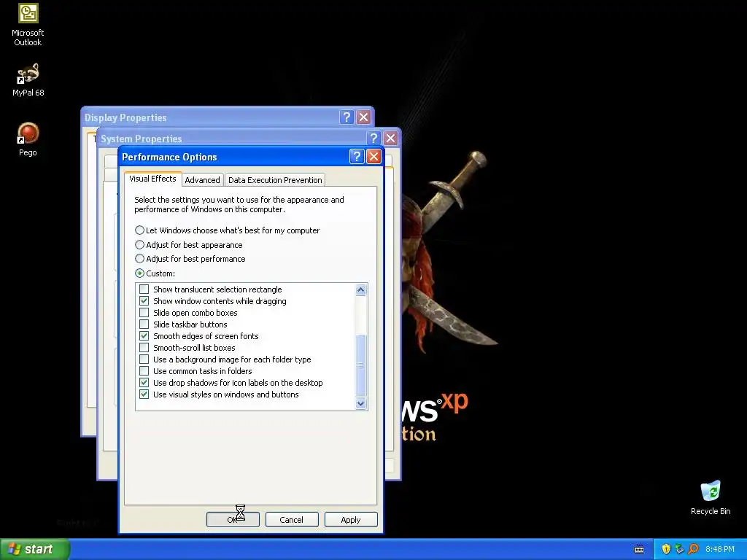Image resolution: width=747 pixels, height=560 pixels.
Task: Enable Smooth-scroll list boxes
Action: coord(144,348)
